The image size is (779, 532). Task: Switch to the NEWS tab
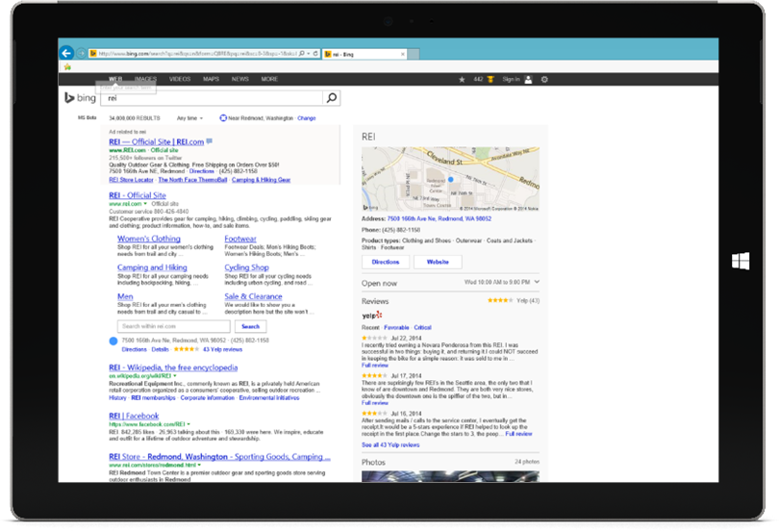(240, 79)
